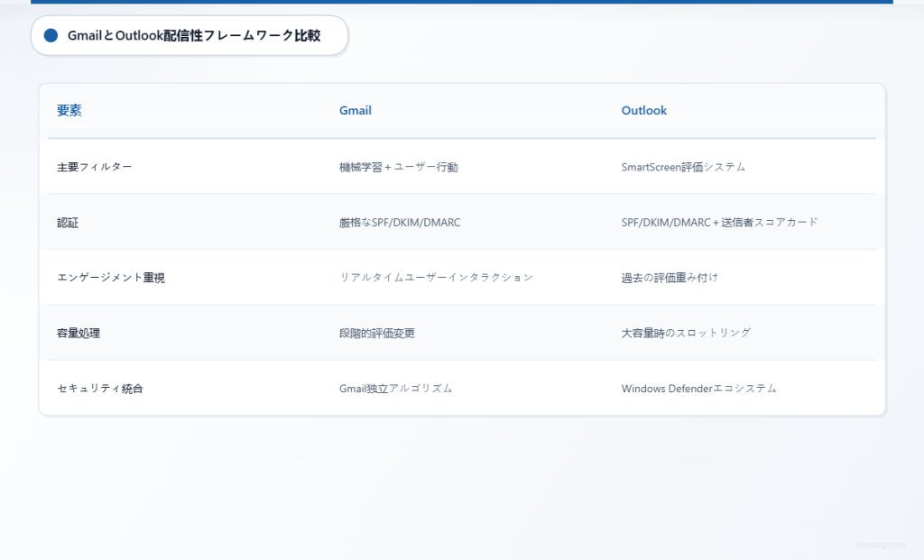This screenshot has width=924, height=560.
Task: Switch to the Outlook comparison column
Action: [643, 110]
